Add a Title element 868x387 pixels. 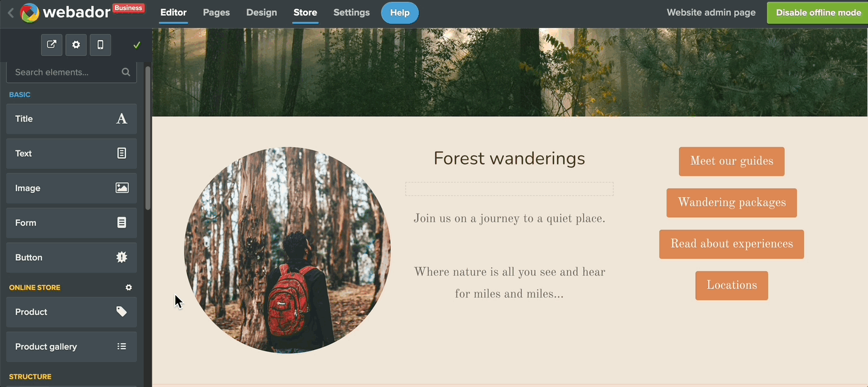pos(72,119)
